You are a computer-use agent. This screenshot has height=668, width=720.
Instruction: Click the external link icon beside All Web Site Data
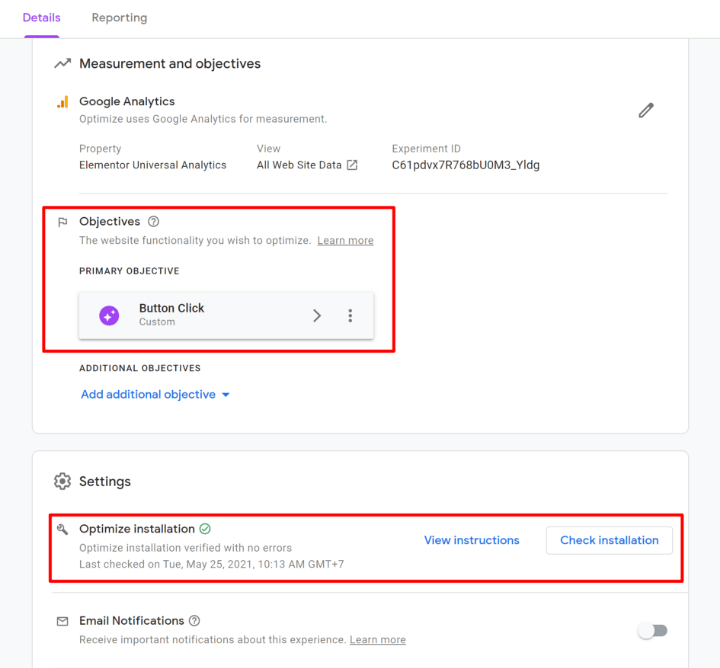[x=352, y=165]
